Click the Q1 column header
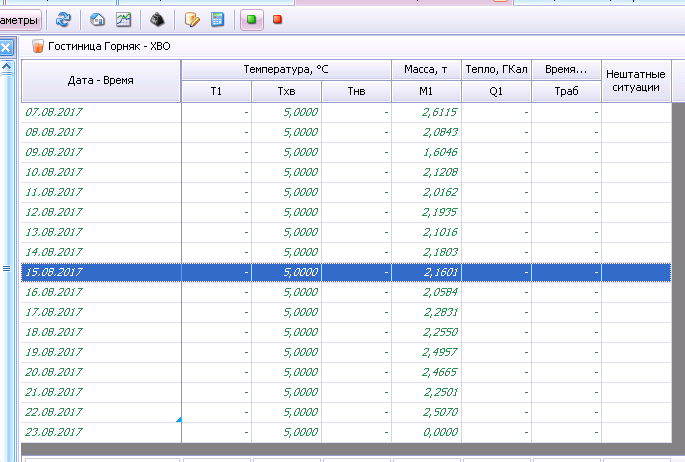Viewport: 685px width, 462px height. click(x=496, y=91)
